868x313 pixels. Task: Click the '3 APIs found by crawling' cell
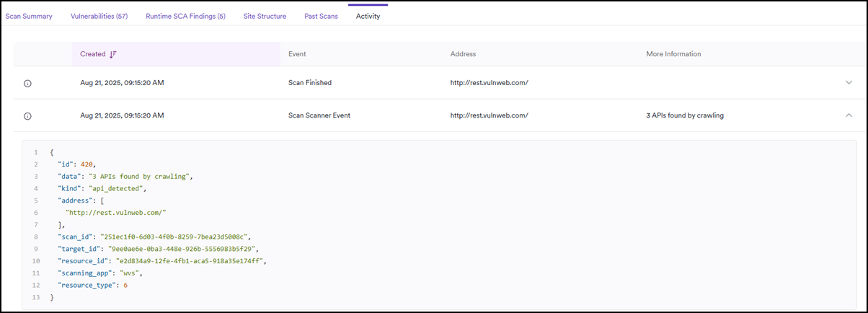(x=685, y=115)
